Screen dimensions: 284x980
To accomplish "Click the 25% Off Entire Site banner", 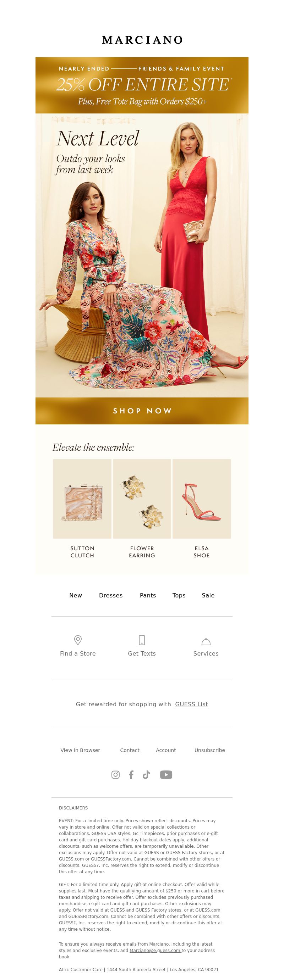I will [142, 85].
